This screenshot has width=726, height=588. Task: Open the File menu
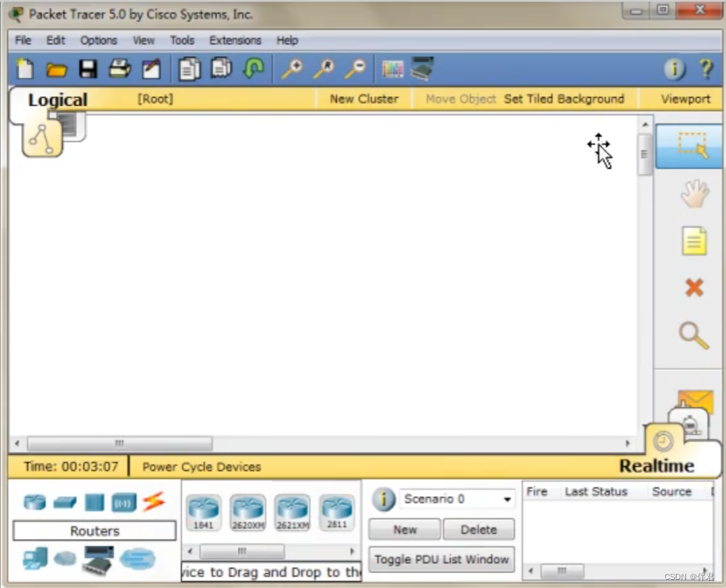(23, 41)
